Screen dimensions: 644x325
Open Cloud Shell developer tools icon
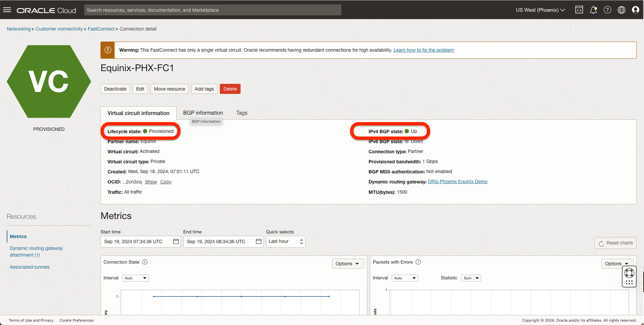[x=579, y=10]
